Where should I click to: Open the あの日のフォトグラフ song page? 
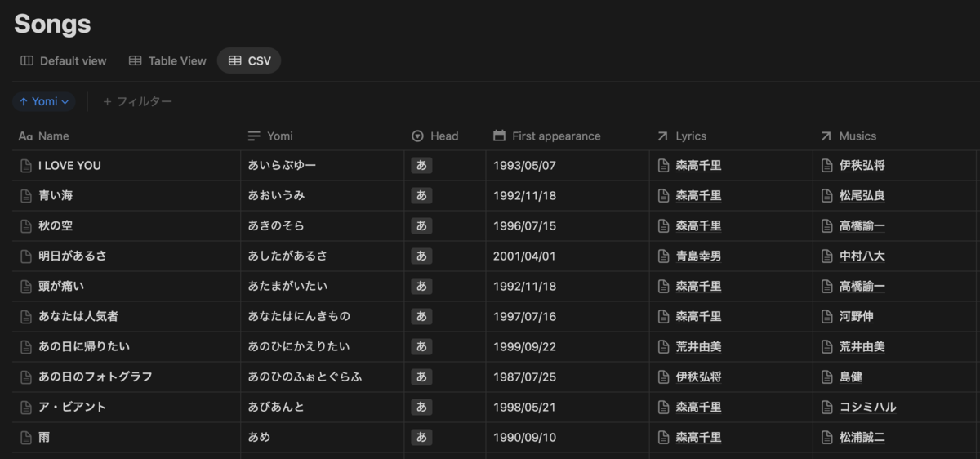(x=96, y=377)
